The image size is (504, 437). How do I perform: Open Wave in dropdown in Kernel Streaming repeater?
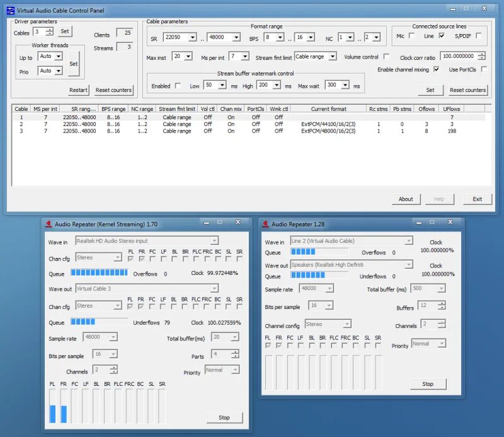214,240
